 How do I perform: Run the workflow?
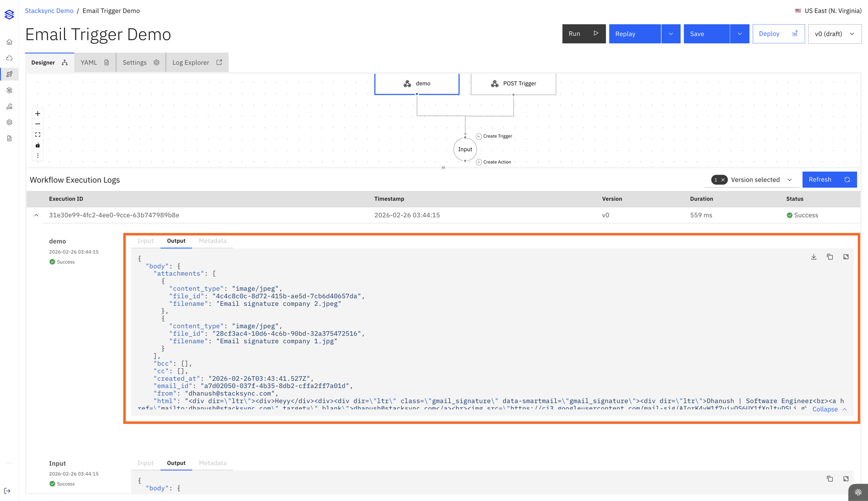coord(583,34)
